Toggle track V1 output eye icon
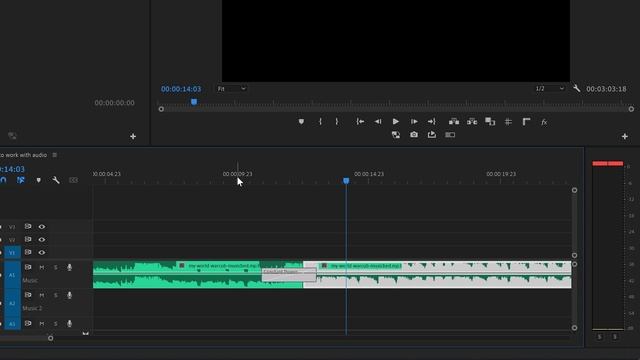 point(42,252)
